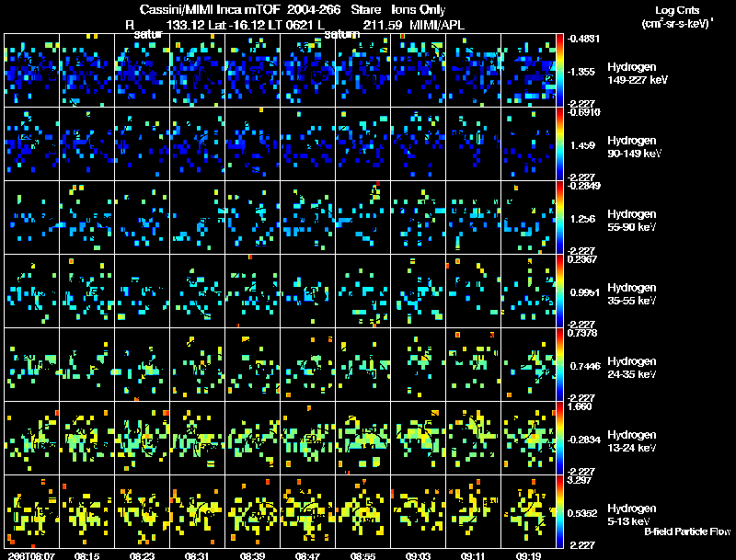Select the Hydrogen 5-13 keV panel at 09:19
The image size is (736, 560).
[x=528, y=511]
